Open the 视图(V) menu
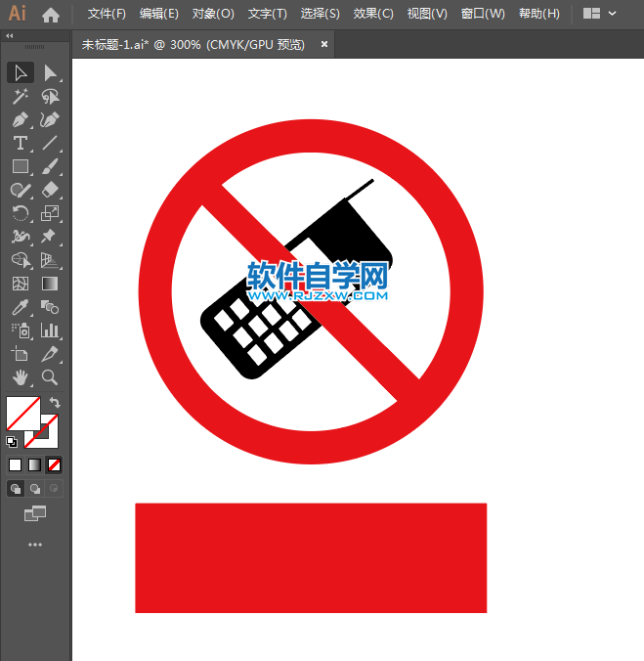 click(427, 14)
